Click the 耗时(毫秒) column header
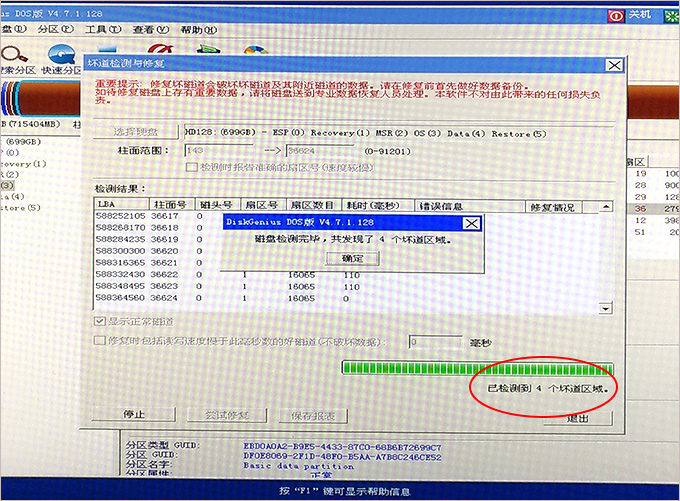Image resolution: width=680 pixels, height=501 pixels. pos(378,206)
